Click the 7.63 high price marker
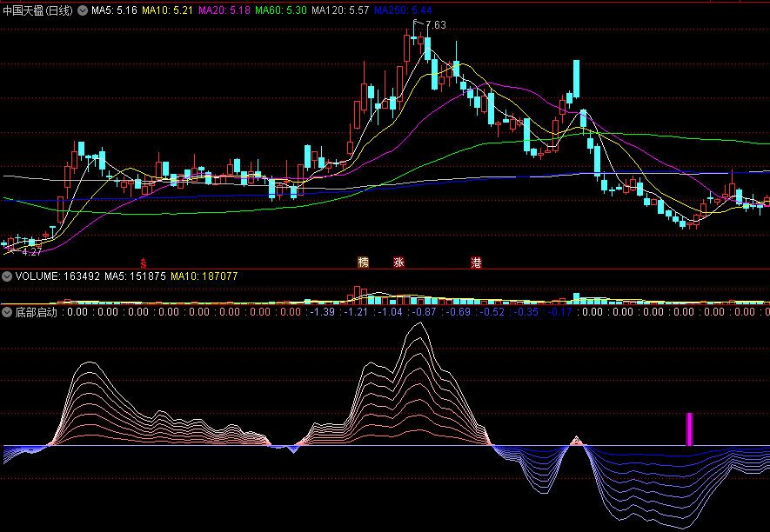Screen dimensions: 770x532 (436, 25)
